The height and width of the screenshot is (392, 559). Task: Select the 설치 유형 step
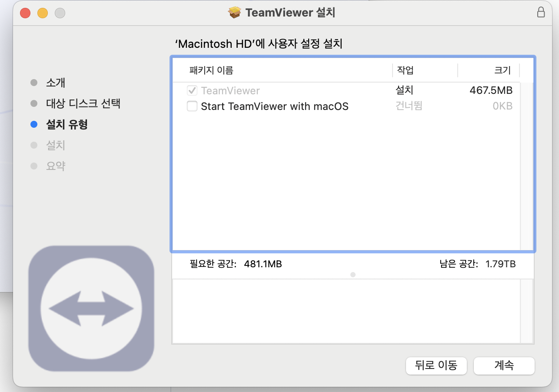[x=67, y=125]
